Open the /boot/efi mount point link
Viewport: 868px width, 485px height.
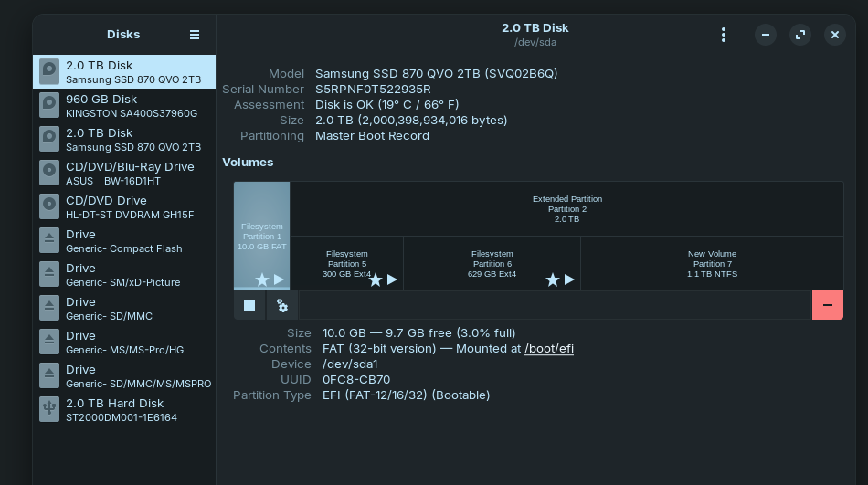pyautogui.click(x=548, y=348)
